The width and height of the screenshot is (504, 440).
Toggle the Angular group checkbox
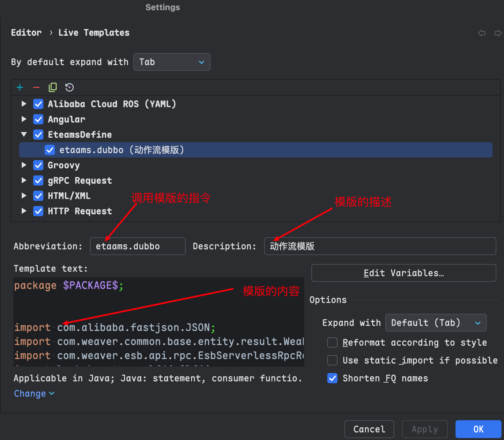(x=38, y=119)
